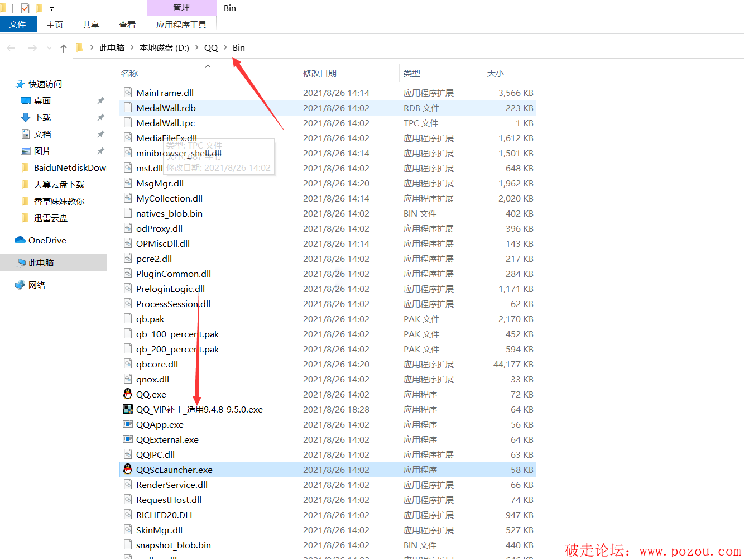
Task: Click the QQExternal.exe application icon
Action: 128,439
